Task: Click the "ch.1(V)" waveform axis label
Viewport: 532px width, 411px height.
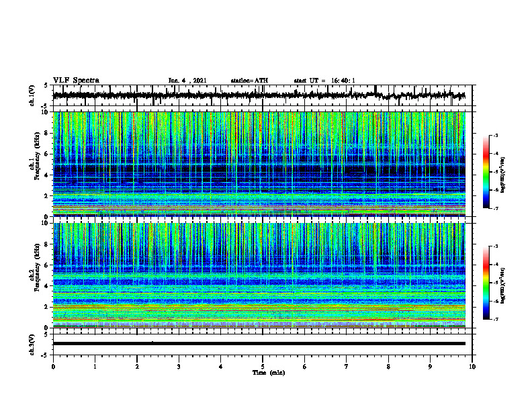Action: coord(32,95)
